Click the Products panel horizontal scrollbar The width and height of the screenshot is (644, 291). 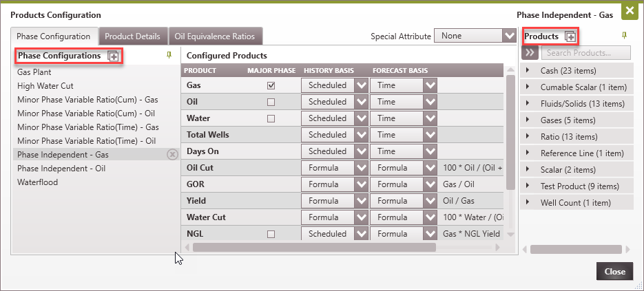point(576,249)
